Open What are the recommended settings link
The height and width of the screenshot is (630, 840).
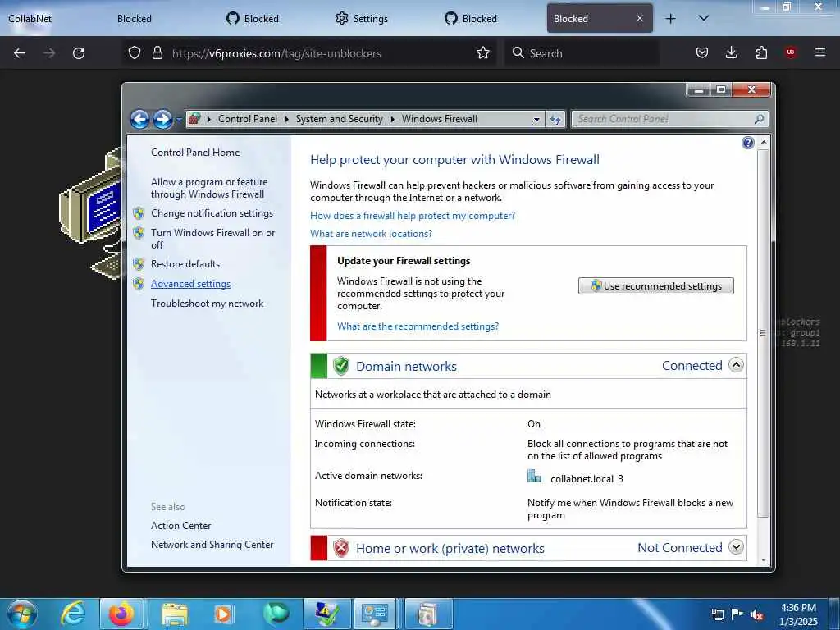coord(418,326)
